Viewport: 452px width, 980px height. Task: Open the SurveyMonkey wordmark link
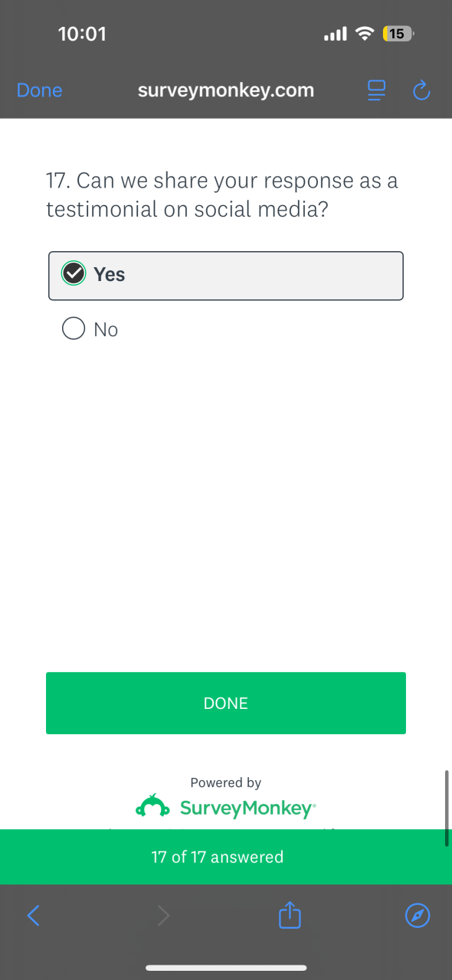point(247,808)
